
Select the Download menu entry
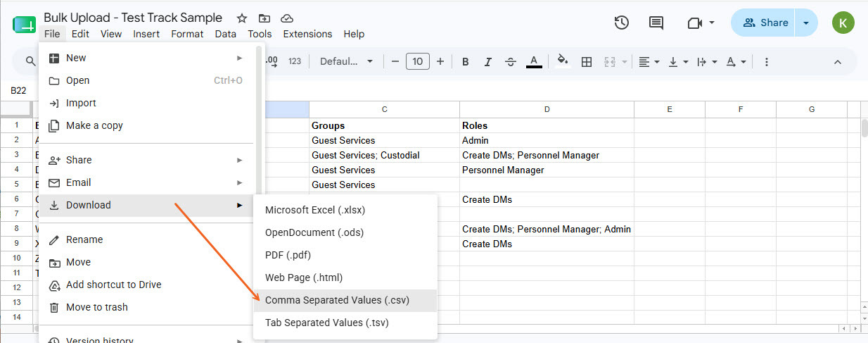tap(146, 205)
